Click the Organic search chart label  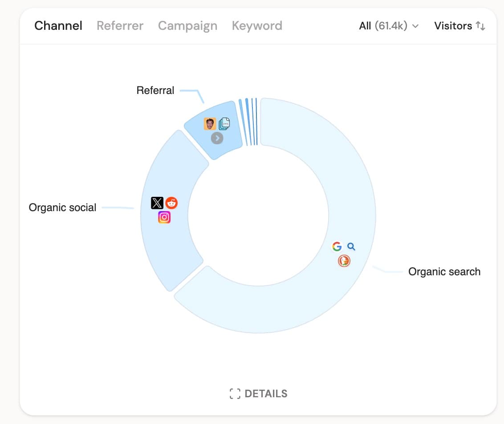point(444,272)
